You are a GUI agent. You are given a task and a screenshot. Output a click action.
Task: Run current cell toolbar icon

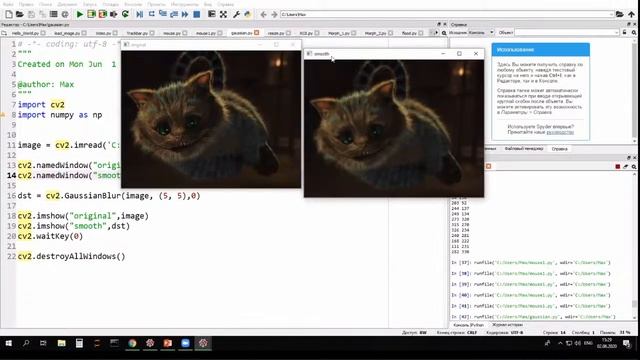click(91, 14)
